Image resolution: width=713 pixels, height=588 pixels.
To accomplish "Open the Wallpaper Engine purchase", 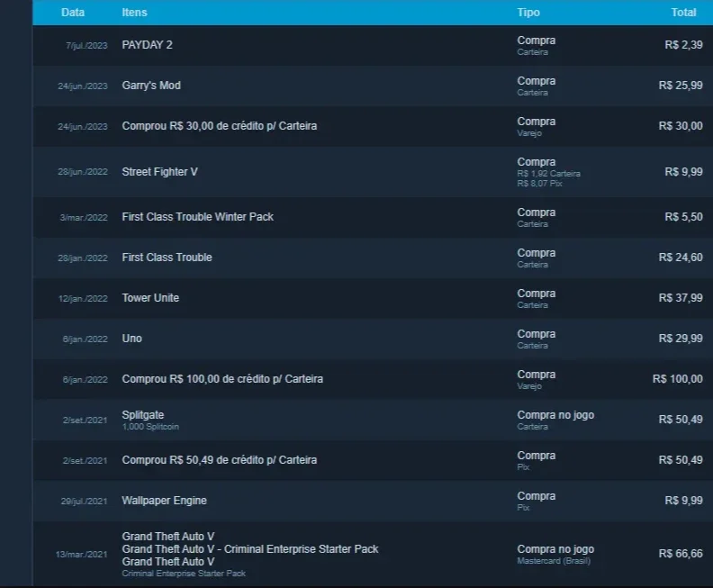I will (x=373, y=501).
